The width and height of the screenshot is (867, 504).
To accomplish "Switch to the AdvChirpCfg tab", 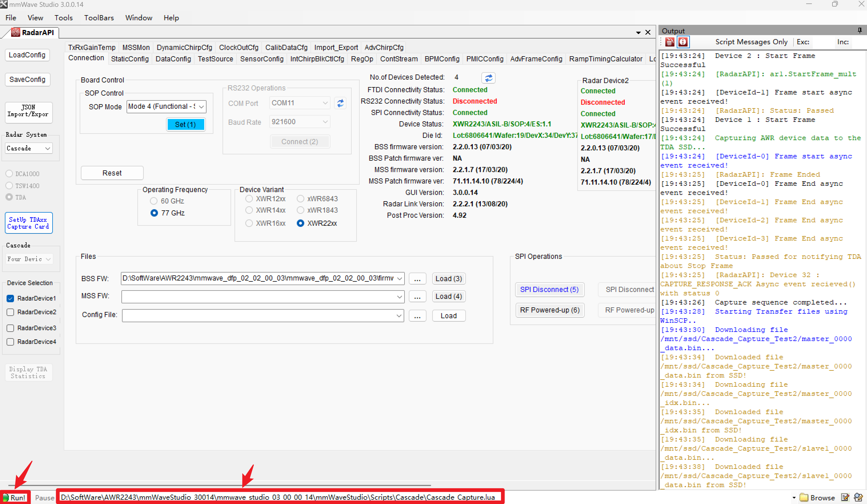I will click(x=384, y=47).
